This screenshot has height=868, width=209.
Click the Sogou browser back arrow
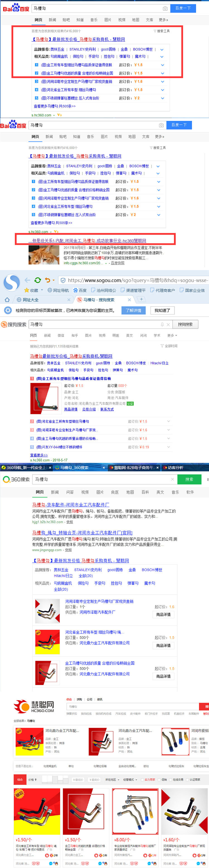click(x=28, y=280)
